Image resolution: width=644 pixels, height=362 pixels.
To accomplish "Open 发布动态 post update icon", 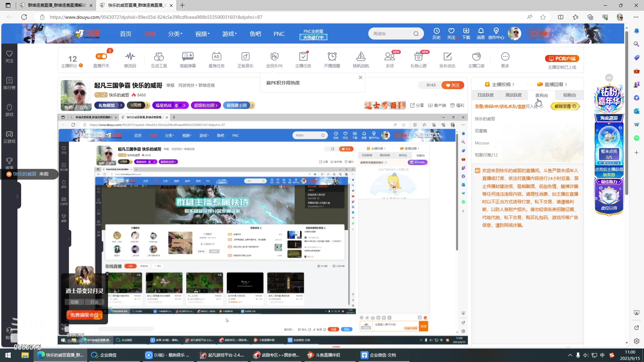I will (447, 60).
